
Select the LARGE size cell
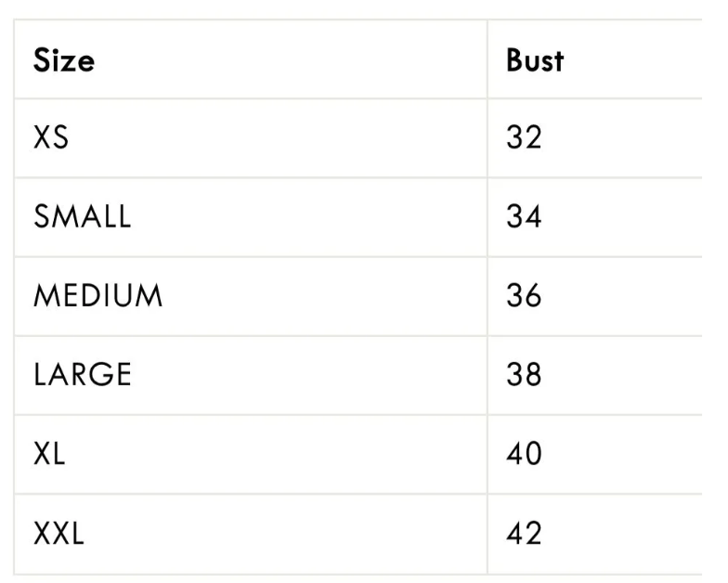tap(83, 375)
